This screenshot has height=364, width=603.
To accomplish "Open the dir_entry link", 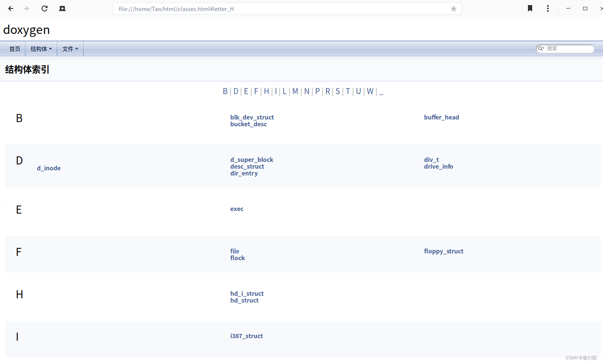I will (244, 173).
